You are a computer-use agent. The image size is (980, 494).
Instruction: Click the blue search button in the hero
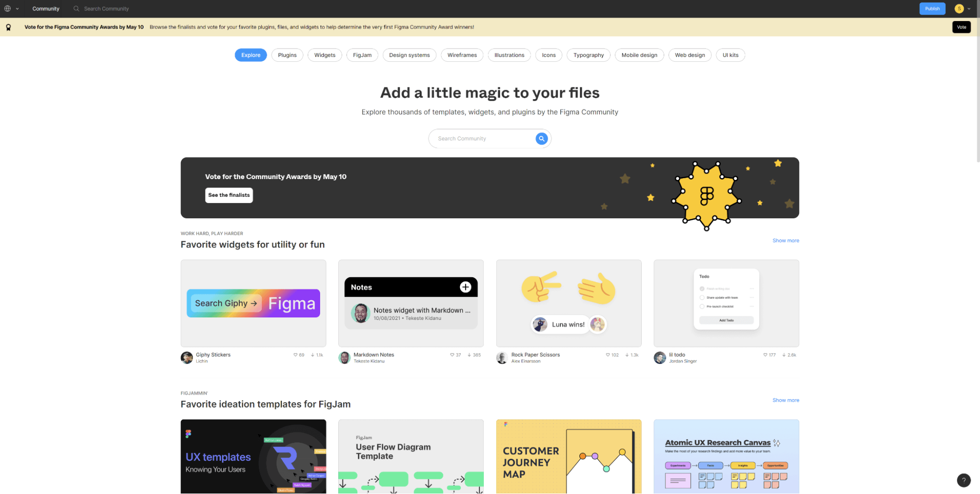click(x=541, y=139)
